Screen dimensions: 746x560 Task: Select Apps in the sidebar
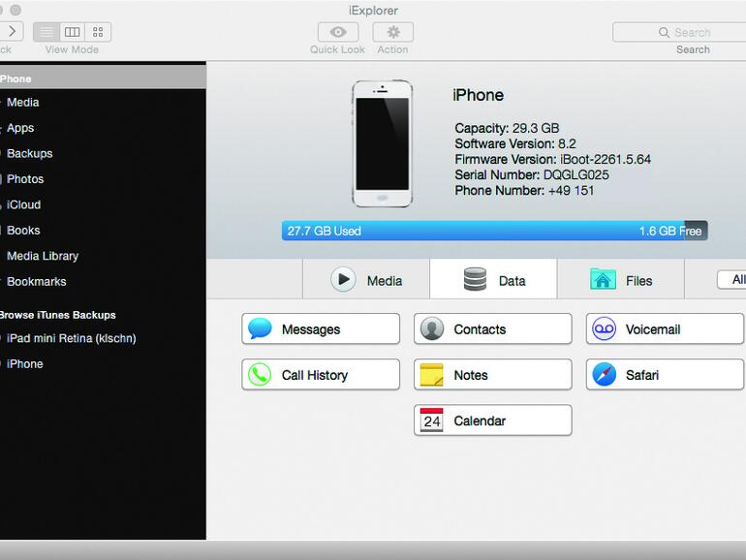[103, 128]
